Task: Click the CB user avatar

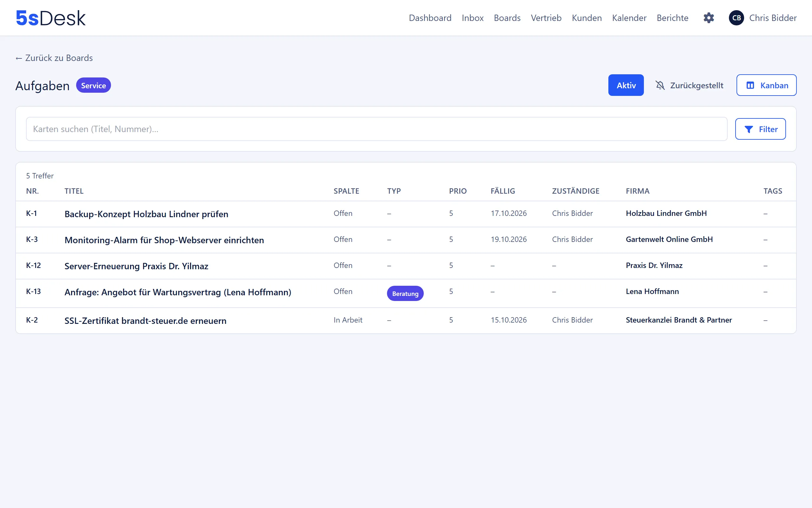Action: coord(737,18)
